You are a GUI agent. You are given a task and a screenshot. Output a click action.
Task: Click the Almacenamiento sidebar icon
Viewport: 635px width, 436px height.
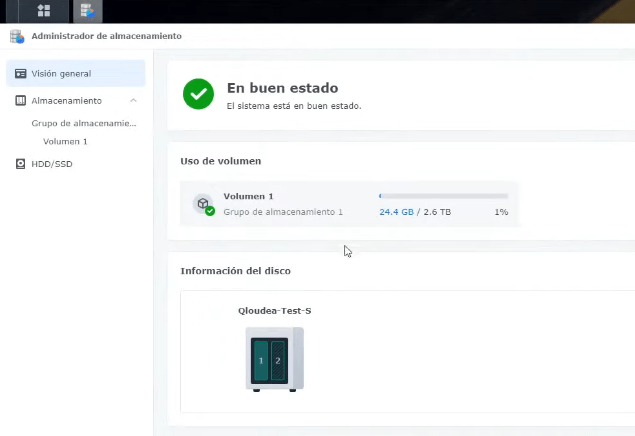20,100
